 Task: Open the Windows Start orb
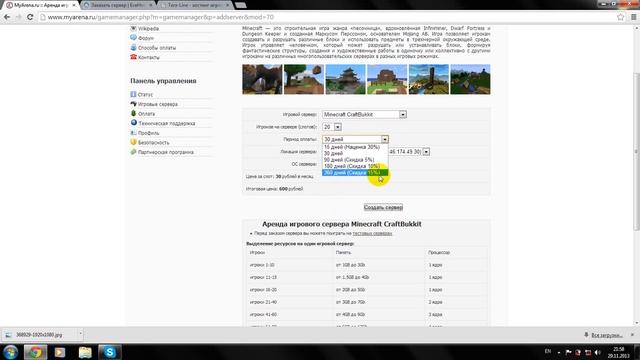(10, 352)
